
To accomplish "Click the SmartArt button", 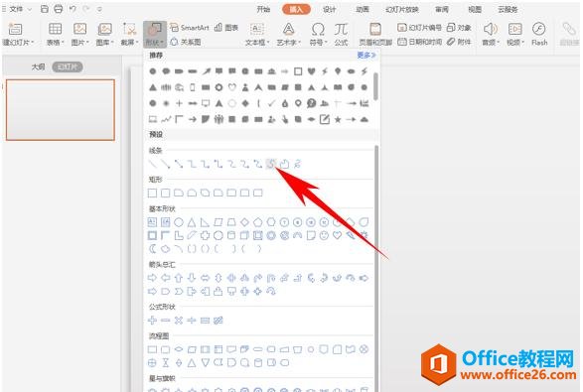I will pyautogui.click(x=190, y=27).
